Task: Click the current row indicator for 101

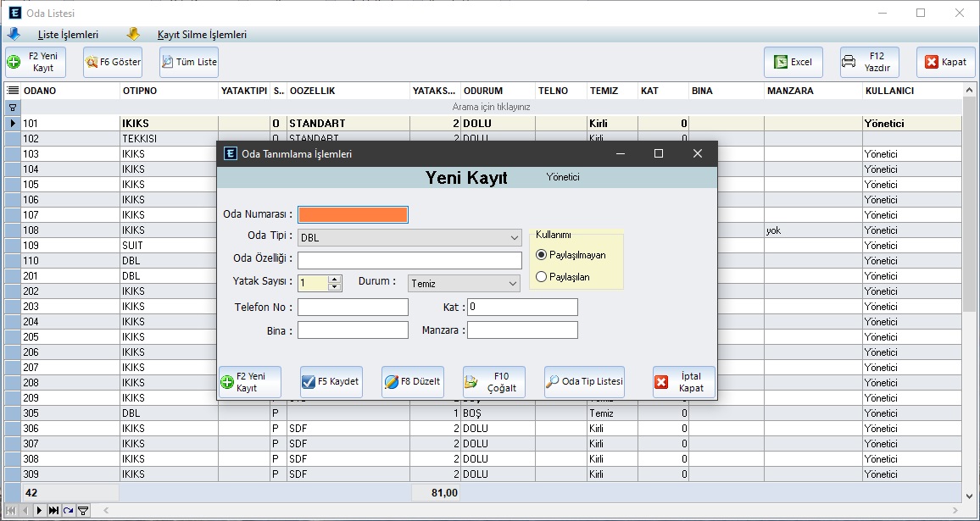Action: (x=13, y=123)
